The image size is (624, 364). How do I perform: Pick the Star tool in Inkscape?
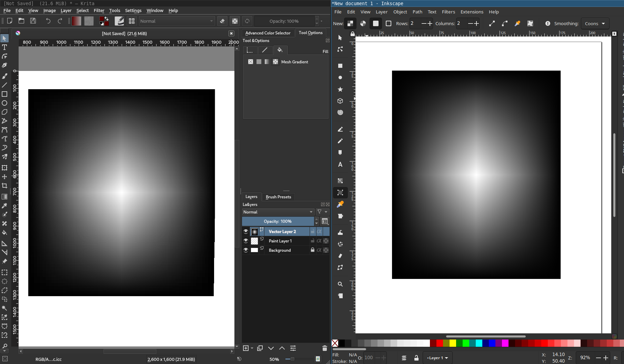[340, 89]
